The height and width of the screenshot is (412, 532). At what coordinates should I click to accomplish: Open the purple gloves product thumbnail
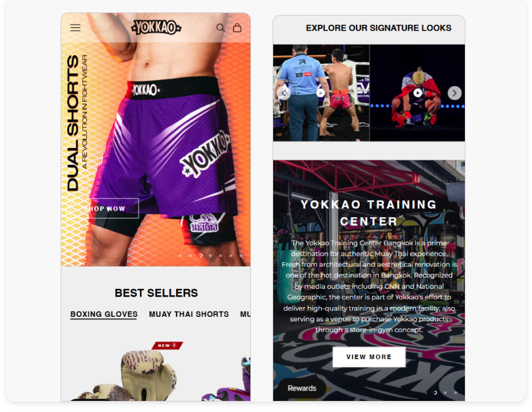(x=226, y=377)
